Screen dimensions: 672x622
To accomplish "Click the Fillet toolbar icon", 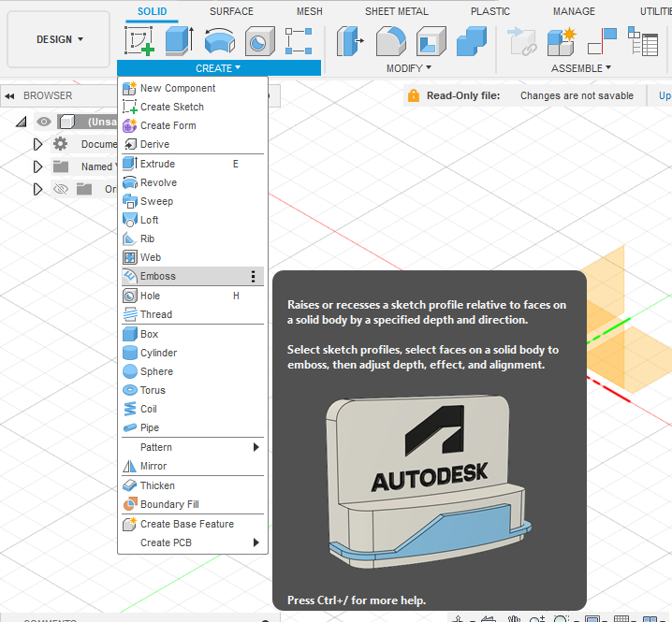I will [x=391, y=41].
